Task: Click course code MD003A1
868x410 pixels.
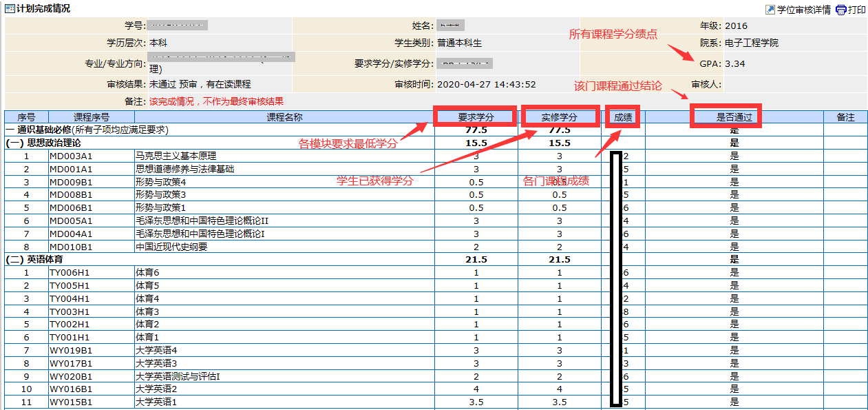Action: tap(70, 156)
